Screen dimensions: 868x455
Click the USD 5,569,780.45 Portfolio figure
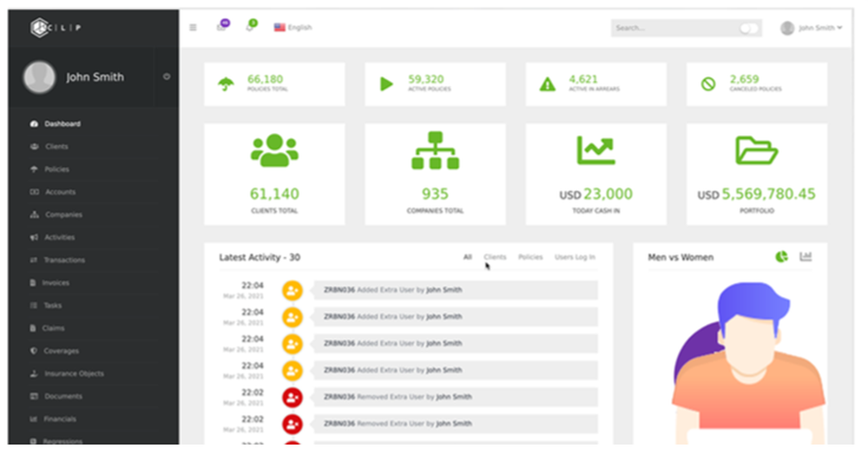tap(756, 195)
